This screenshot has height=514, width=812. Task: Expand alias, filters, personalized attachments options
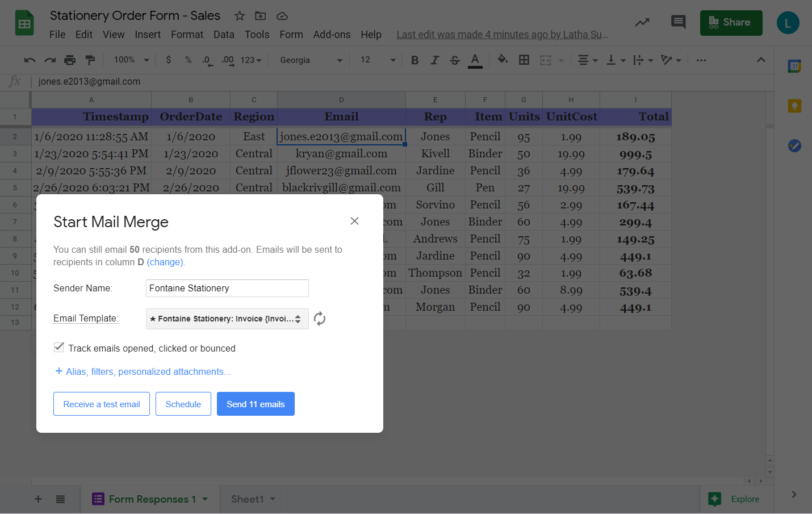pos(143,371)
